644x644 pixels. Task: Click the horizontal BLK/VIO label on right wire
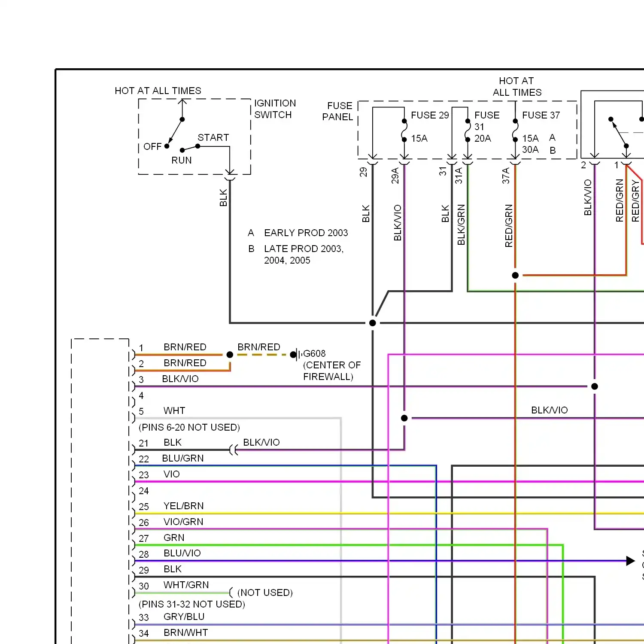click(549, 410)
